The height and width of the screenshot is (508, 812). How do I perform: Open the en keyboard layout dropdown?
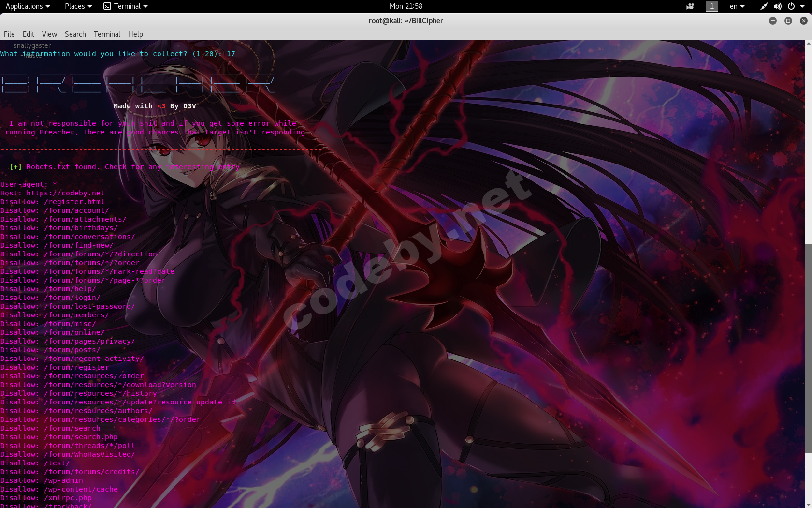coord(737,6)
